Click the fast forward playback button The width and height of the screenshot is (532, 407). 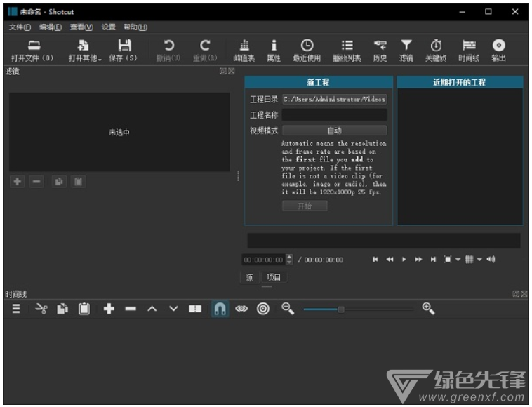click(418, 260)
